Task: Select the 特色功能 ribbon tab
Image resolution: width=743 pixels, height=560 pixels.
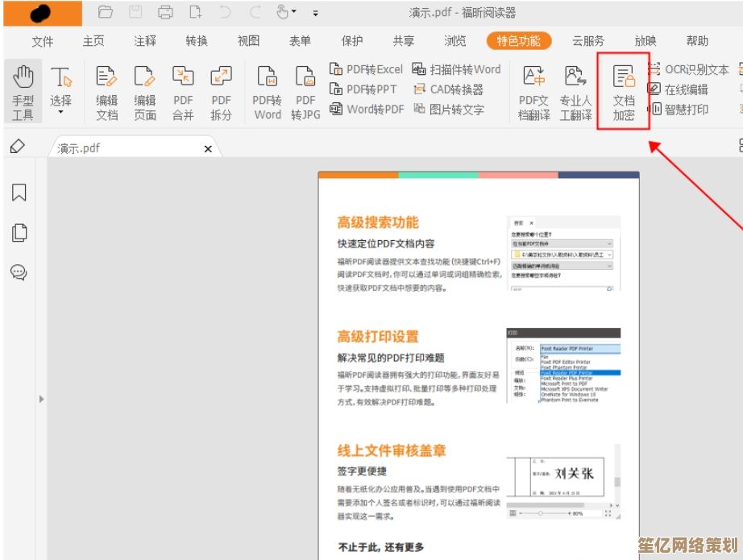Action: click(x=519, y=41)
